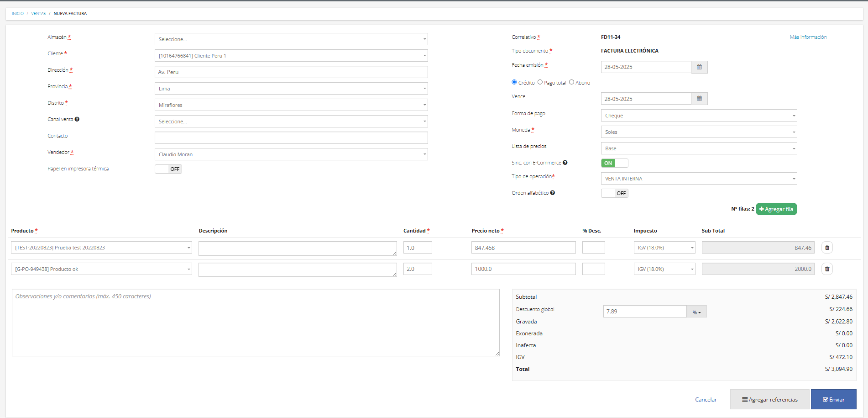Click the Sinc. con E-Commerce help icon
This screenshot has width=868, height=418.
click(x=565, y=163)
